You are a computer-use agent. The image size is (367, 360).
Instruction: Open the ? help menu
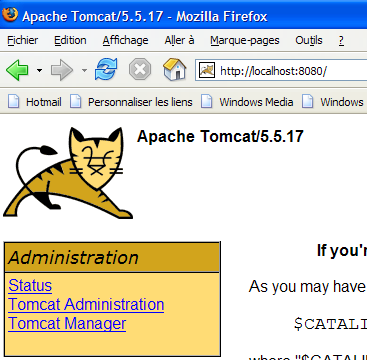pyautogui.click(x=341, y=40)
